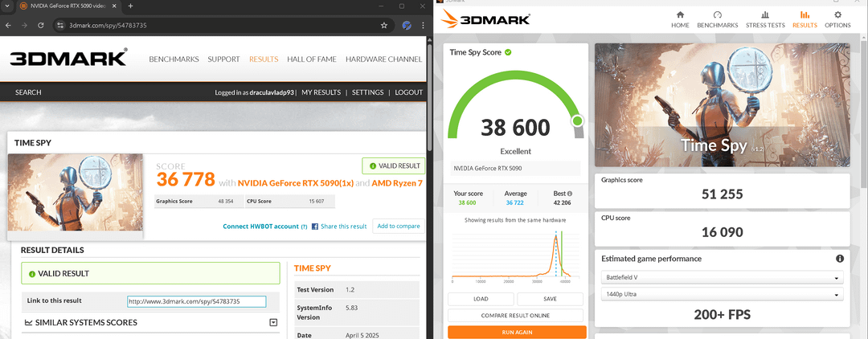Click the Facebook icon by Share this result
This screenshot has height=339, width=868.
tap(315, 227)
